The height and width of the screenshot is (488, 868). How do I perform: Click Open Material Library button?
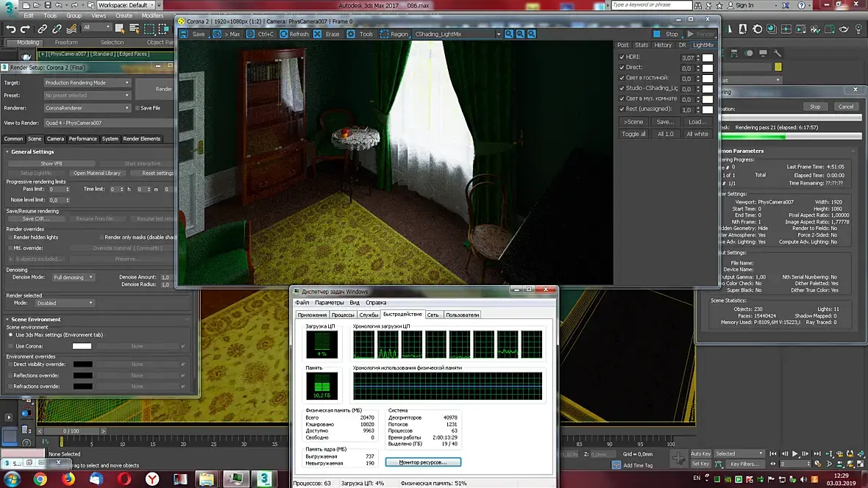tap(97, 173)
